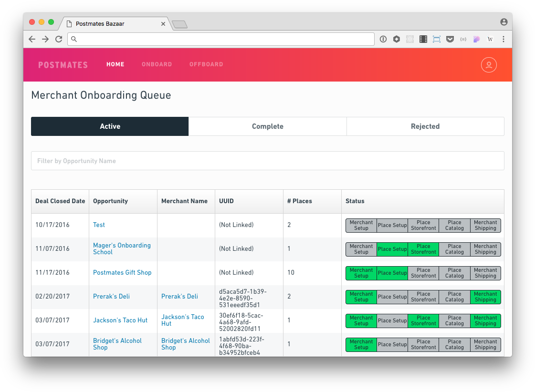Open Bridget's Alcohol Shop merchant name link

pos(186,344)
